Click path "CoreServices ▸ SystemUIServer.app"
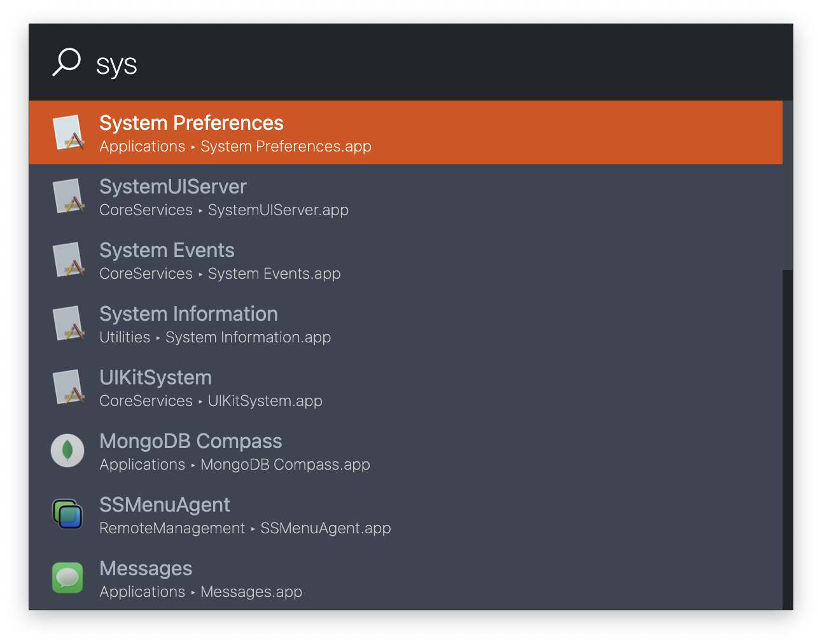The height and width of the screenshot is (644, 822). pyautogui.click(x=224, y=210)
